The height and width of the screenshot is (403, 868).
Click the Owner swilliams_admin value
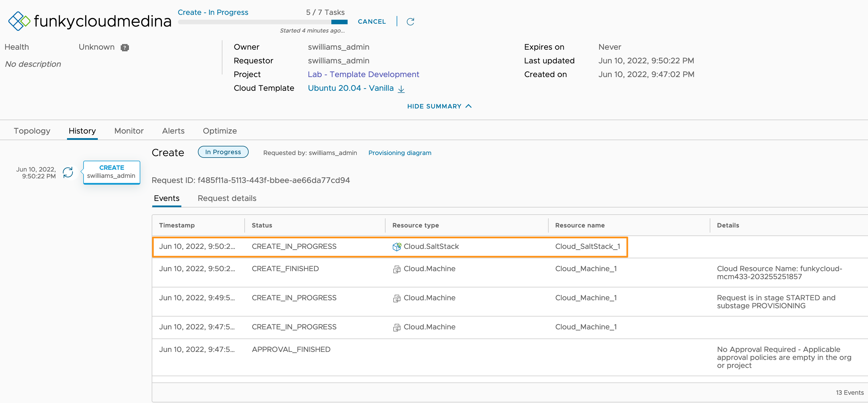point(339,47)
